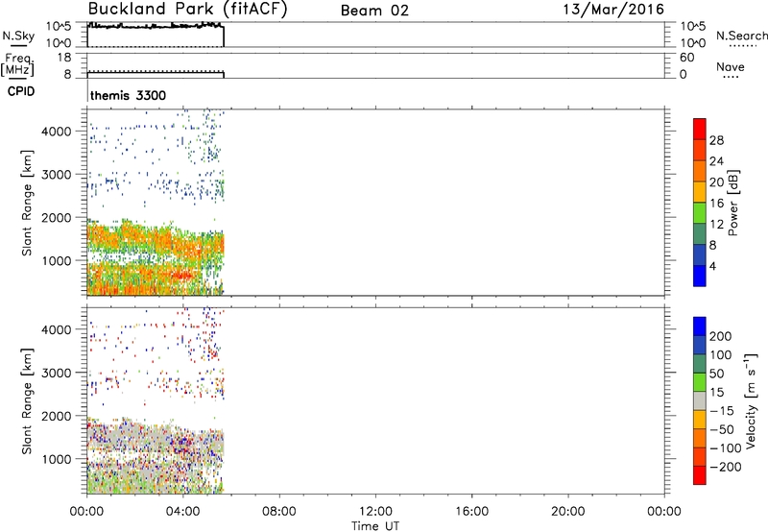Click the Buckland Park (fitACF) title
The image size is (768, 532).
(x=187, y=10)
